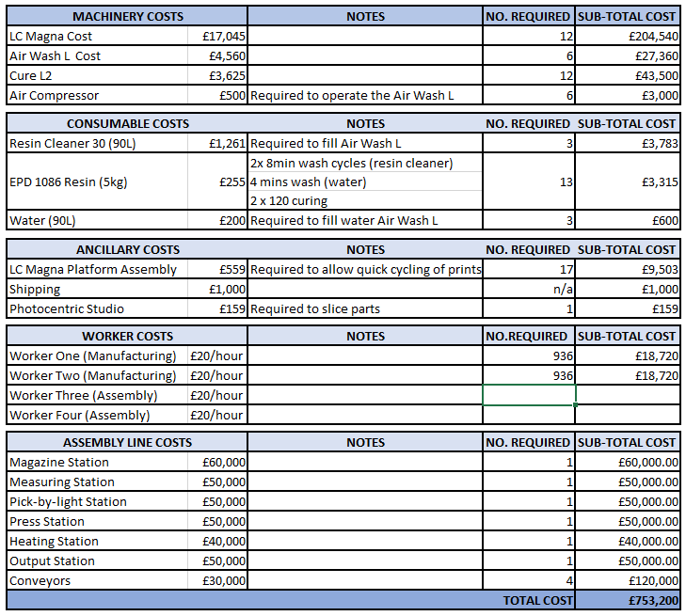Click the £3,783 sub-total cell
Image resolution: width=686 pixels, height=616 pixels.
click(628, 143)
